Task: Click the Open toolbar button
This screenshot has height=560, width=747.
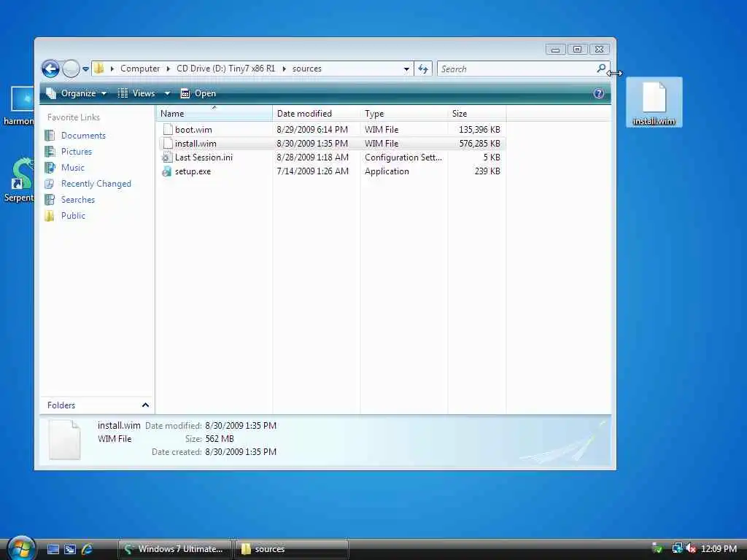Action: [198, 93]
